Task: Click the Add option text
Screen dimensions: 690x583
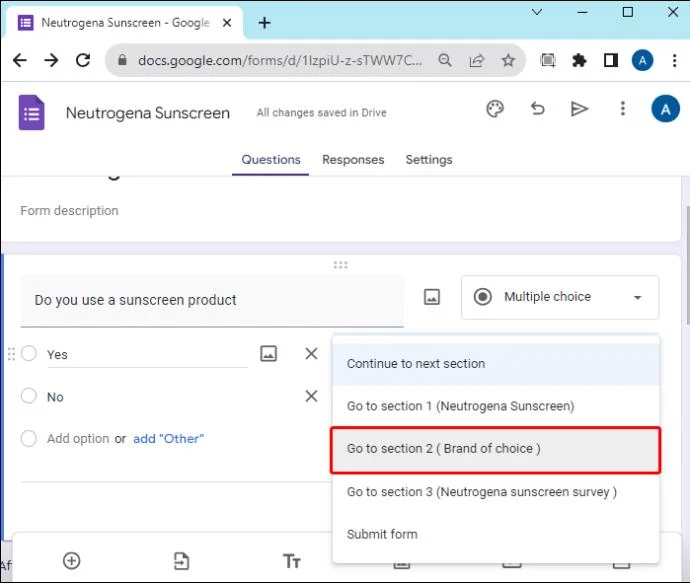Action: point(78,439)
